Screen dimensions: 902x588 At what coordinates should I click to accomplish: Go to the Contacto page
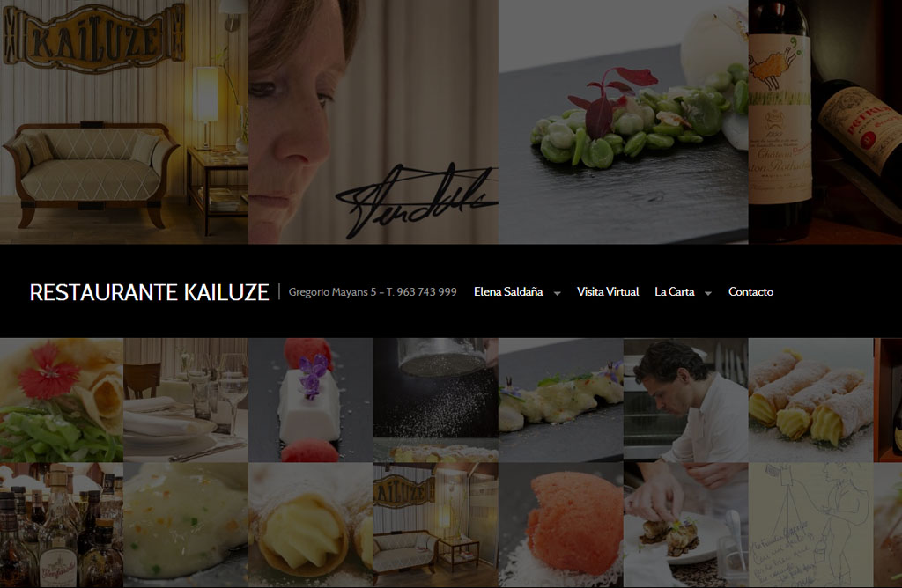(750, 292)
